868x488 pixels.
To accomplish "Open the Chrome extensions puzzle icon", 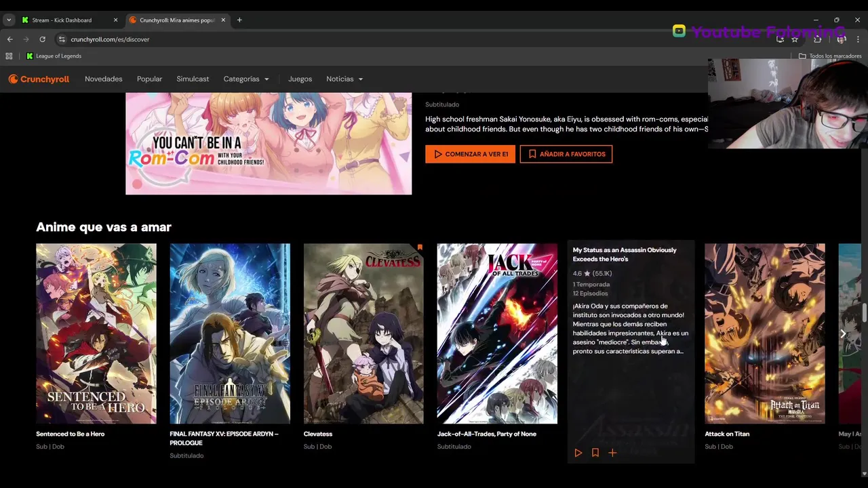I will [x=817, y=39].
